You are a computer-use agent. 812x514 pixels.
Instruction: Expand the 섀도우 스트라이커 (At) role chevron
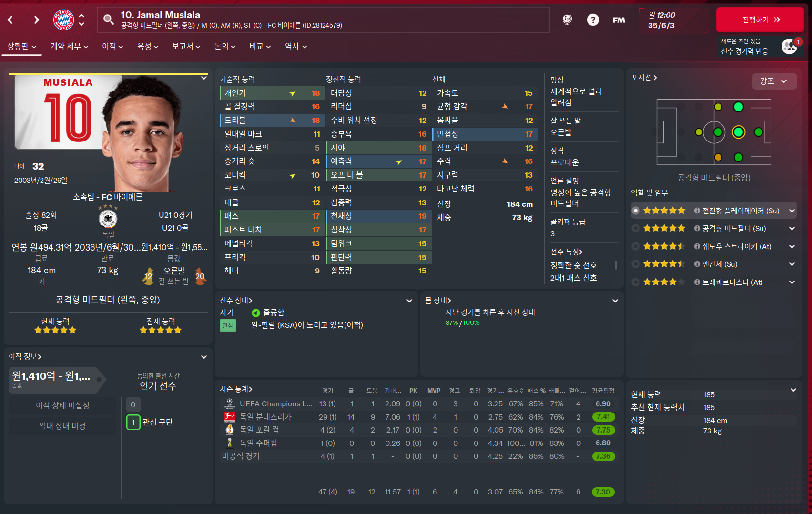coord(792,246)
